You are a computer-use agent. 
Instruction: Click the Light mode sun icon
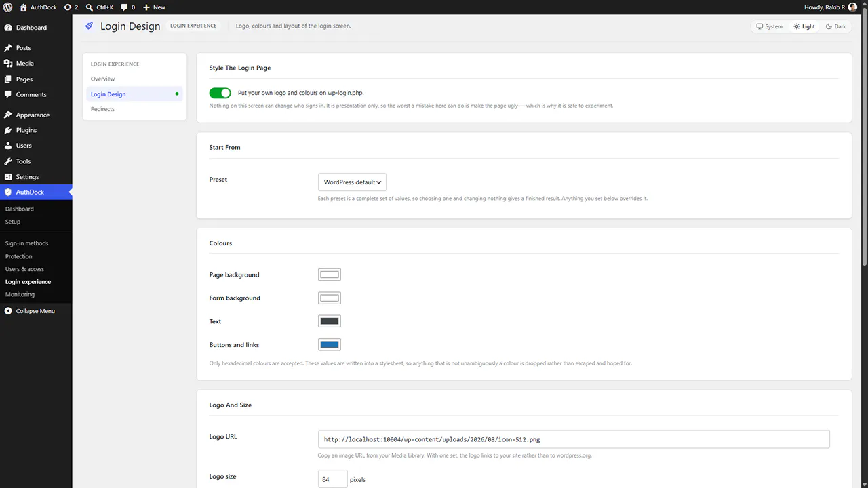tap(797, 26)
